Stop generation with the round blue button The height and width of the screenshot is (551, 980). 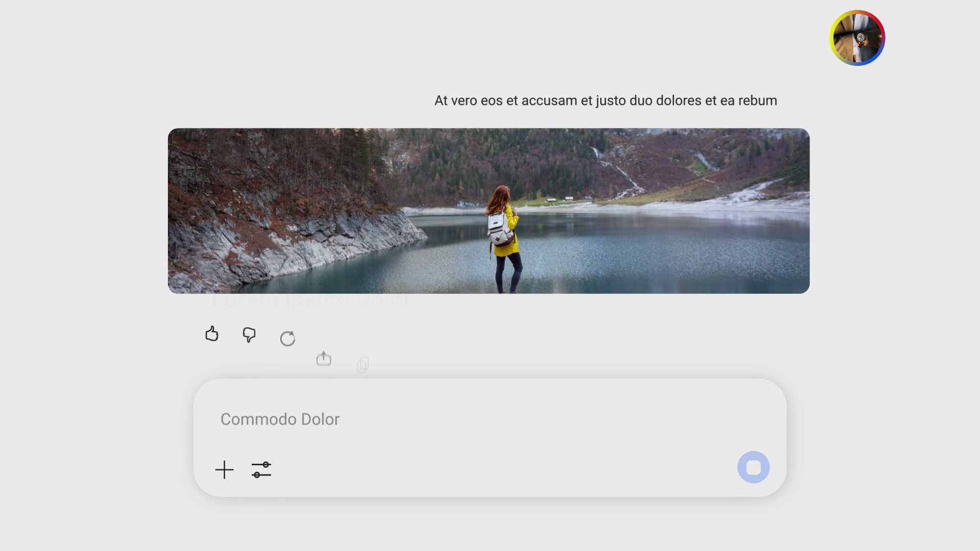(753, 467)
